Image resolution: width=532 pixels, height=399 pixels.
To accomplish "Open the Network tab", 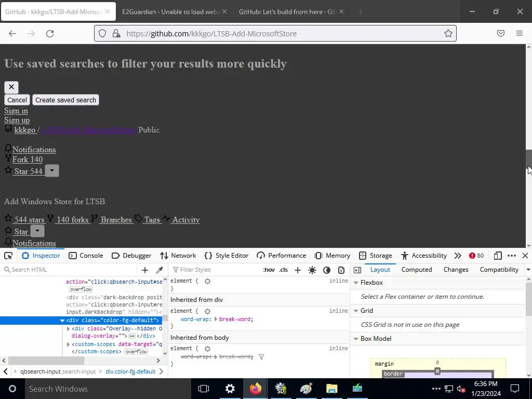I will (x=178, y=256).
